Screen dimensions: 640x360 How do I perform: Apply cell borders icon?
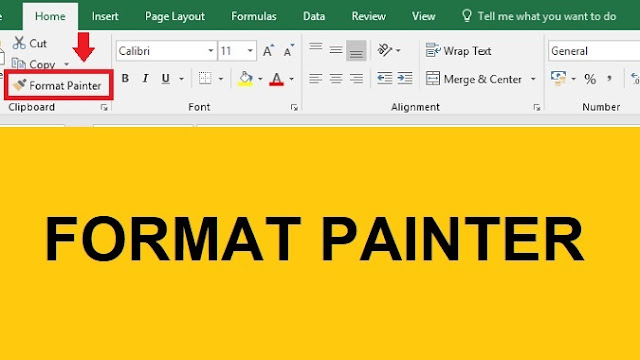click(205, 78)
